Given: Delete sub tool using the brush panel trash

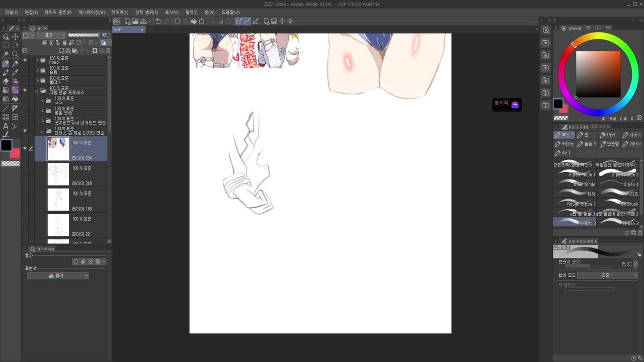Looking at the screenshot, I should tap(640, 233).
